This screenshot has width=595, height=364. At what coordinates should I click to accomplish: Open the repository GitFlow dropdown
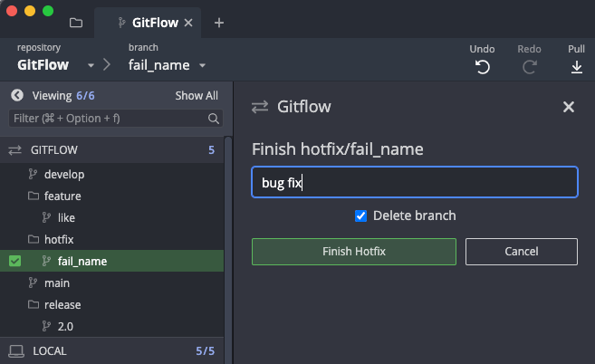pyautogui.click(x=91, y=66)
